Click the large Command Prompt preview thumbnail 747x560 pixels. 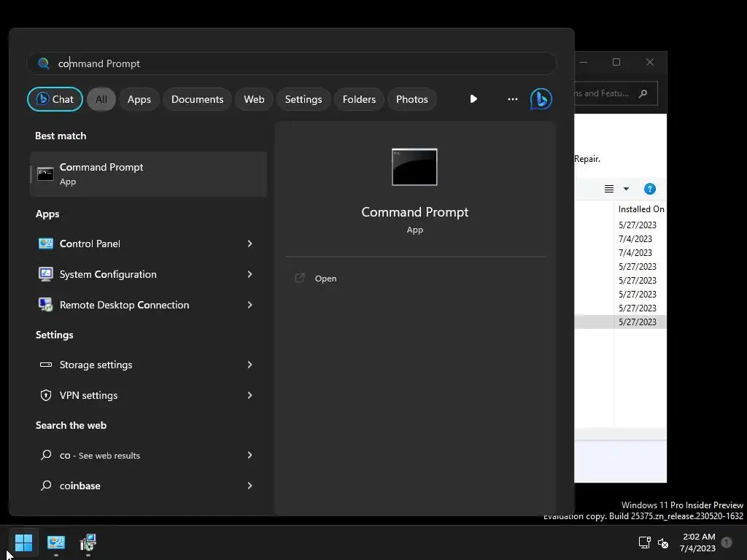[x=414, y=167]
